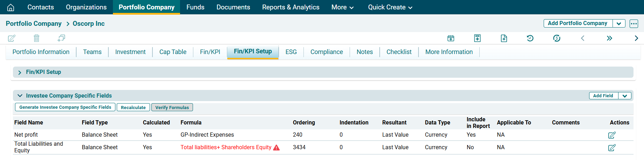Edit the Net profit field row
The height and width of the screenshot is (160, 644).
611,135
